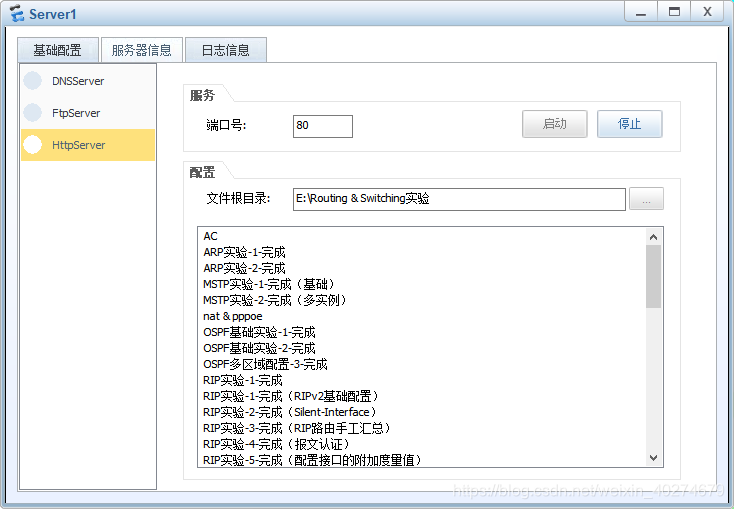The width and height of the screenshot is (734, 509).
Task: Open the HttpServer configuration
Action: coord(88,145)
